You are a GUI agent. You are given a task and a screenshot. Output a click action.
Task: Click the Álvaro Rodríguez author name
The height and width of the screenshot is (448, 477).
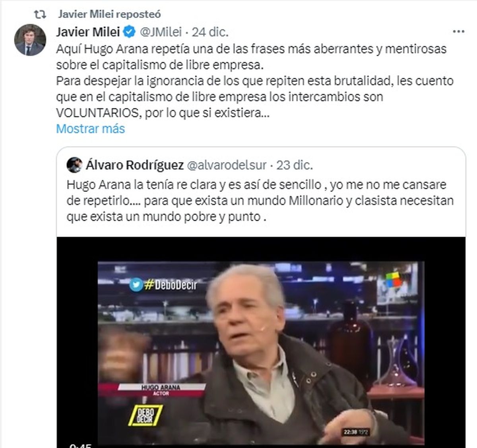(x=135, y=165)
